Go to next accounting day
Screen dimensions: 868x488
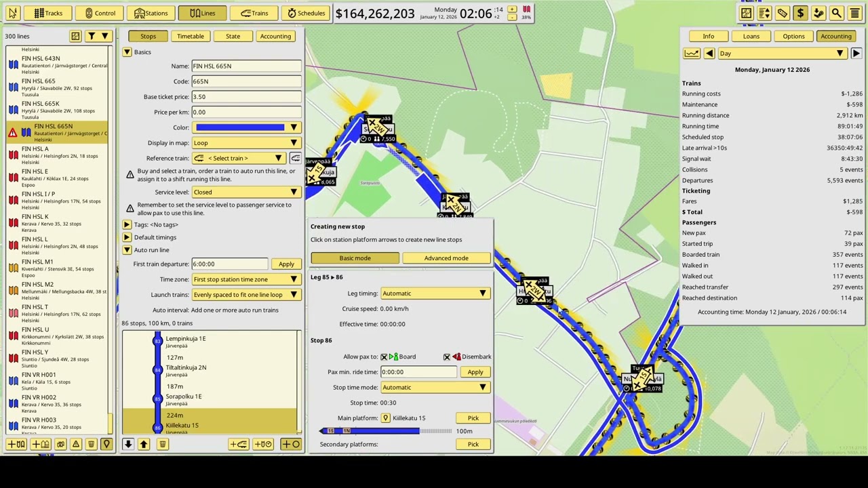856,54
